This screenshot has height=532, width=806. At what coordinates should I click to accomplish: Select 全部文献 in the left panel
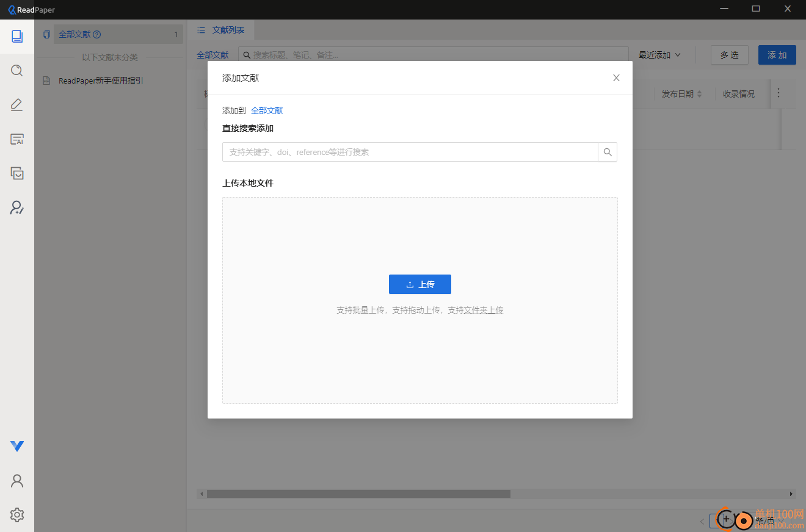(x=118, y=35)
